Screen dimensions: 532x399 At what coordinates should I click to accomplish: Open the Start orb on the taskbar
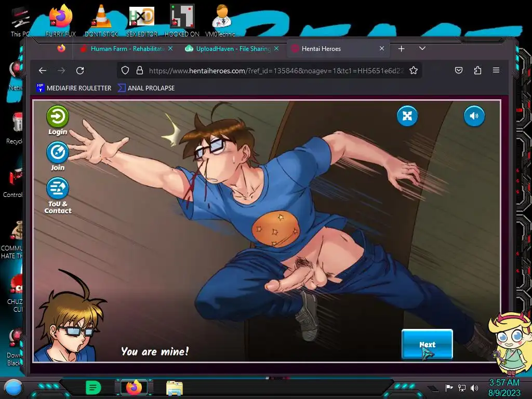coord(14,388)
